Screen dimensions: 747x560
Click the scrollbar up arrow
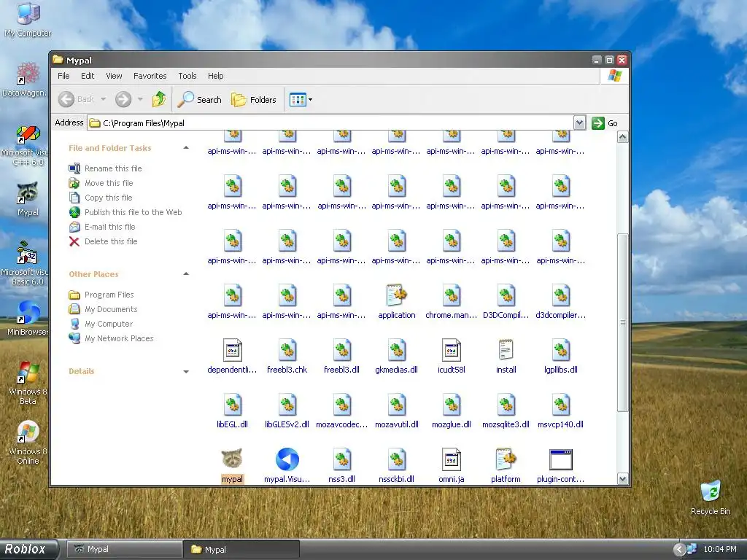pyautogui.click(x=623, y=137)
